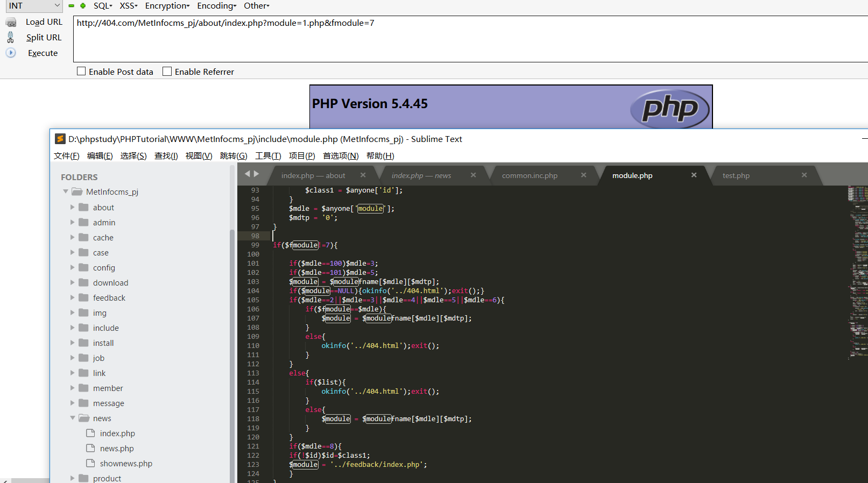Image resolution: width=868 pixels, height=483 pixels.
Task: Click the about folder icon in sidebar
Action: [x=83, y=207]
